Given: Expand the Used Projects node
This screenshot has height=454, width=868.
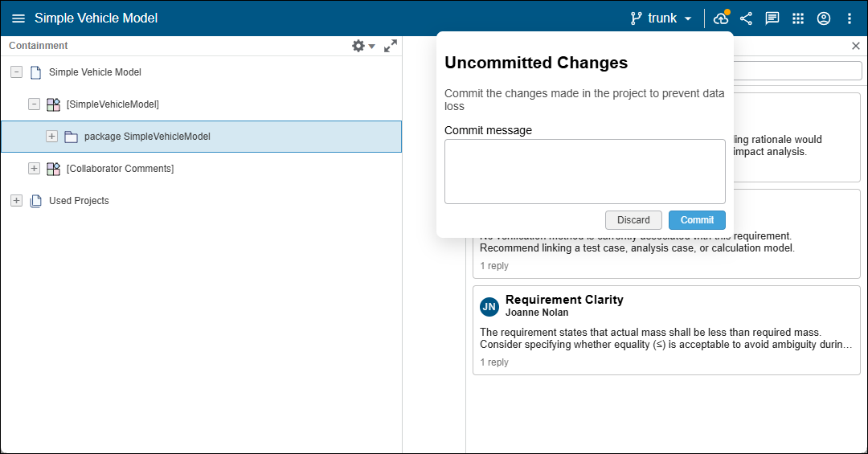Looking at the screenshot, I should [x=17, y=200].
